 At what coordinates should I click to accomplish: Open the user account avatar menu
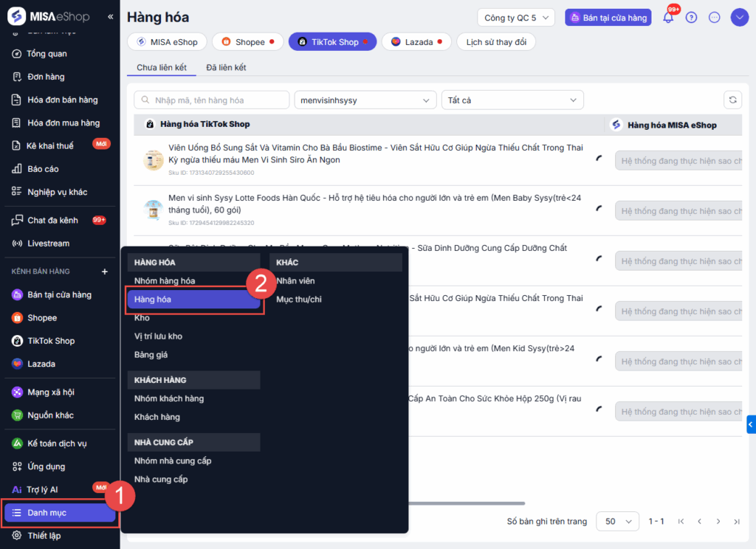coord(739,18)
